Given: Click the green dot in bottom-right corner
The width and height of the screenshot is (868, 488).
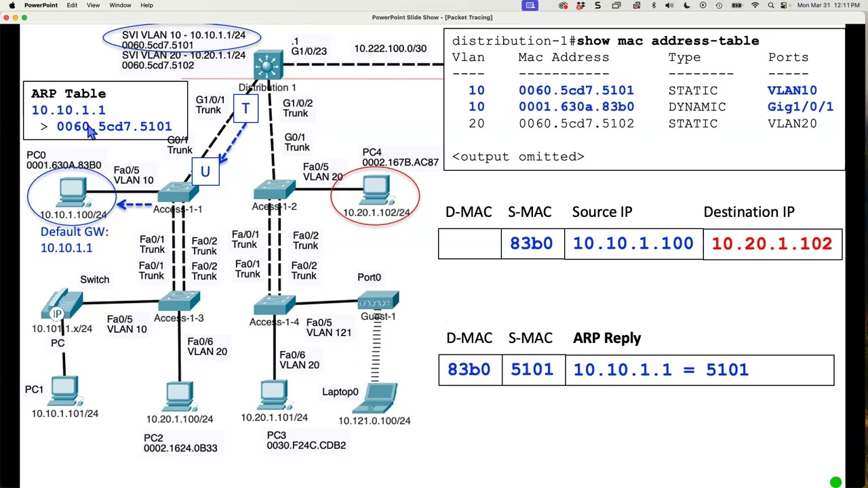Looking at the screenshot, I should pyautogui.click(x=835, y=483).
